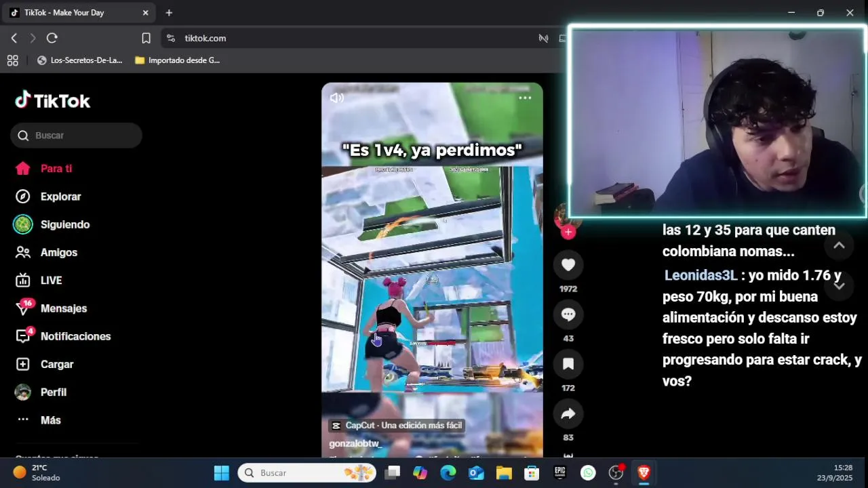
Task: Open Microsoft Edge from taskbar
Action: [448, 472]
